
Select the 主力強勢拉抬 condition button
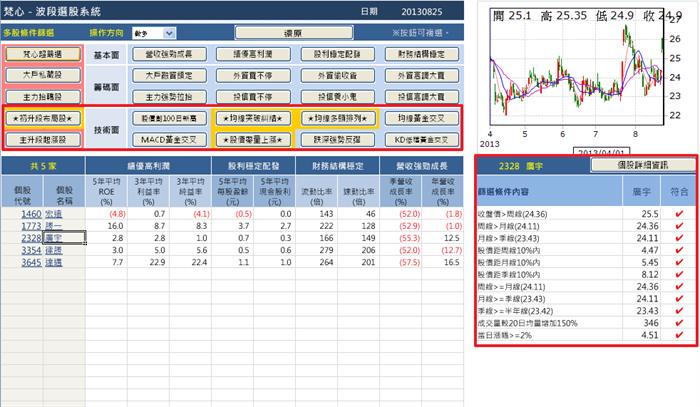pos(169,96)
